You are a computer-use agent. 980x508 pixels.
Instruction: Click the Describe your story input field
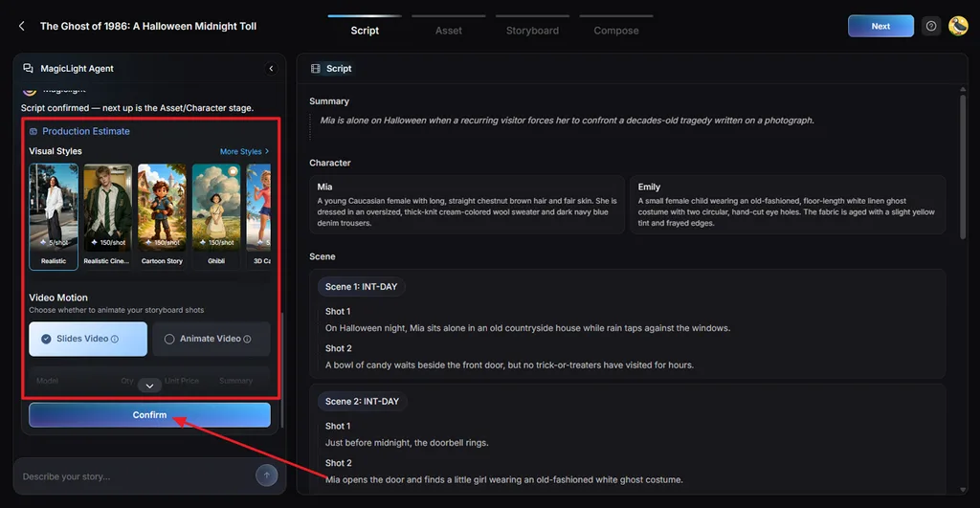coord(134,476)
